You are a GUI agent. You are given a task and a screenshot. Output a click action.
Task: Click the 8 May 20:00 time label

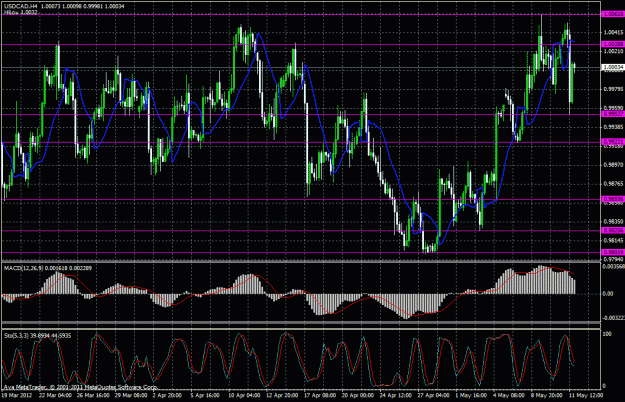coord(546,396)
